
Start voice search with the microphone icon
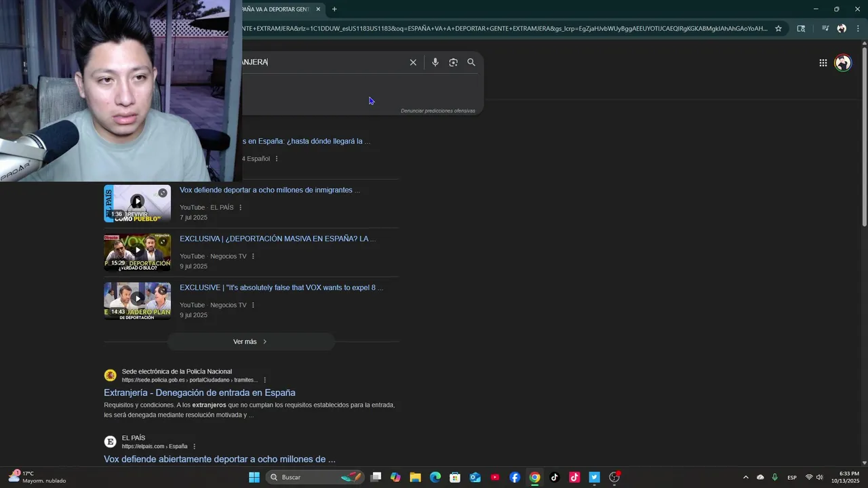point(435,62)
